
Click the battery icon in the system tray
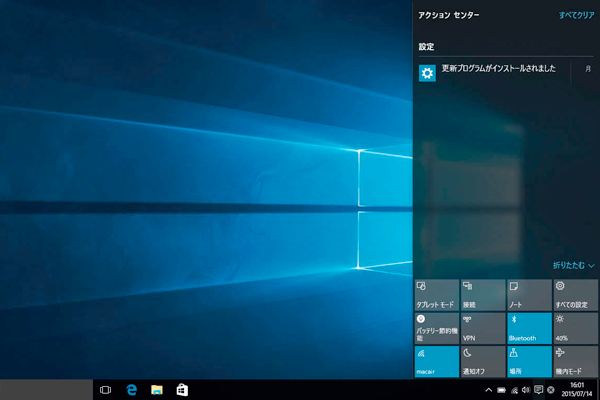(501, 390)
